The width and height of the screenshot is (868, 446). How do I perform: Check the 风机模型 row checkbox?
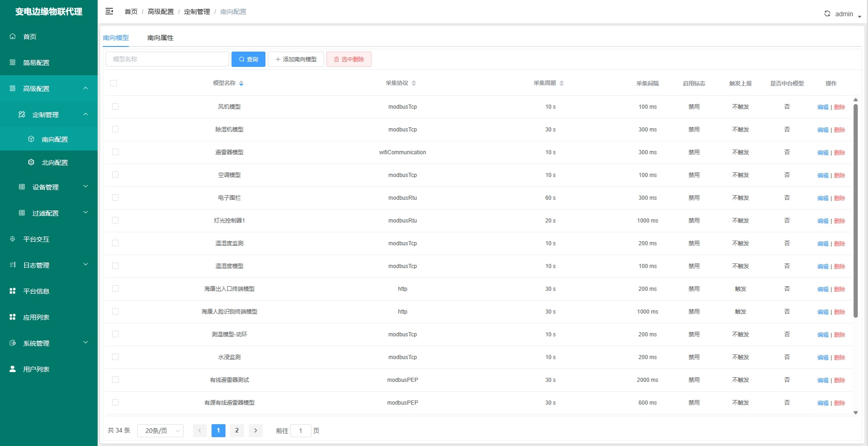coord(115,107)
